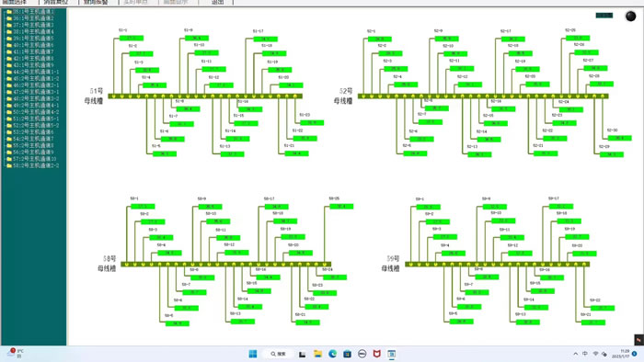Click the green value box for sensor 52-30
The height and width of the screenshot is (362, 644).
(x=620, y=138)
